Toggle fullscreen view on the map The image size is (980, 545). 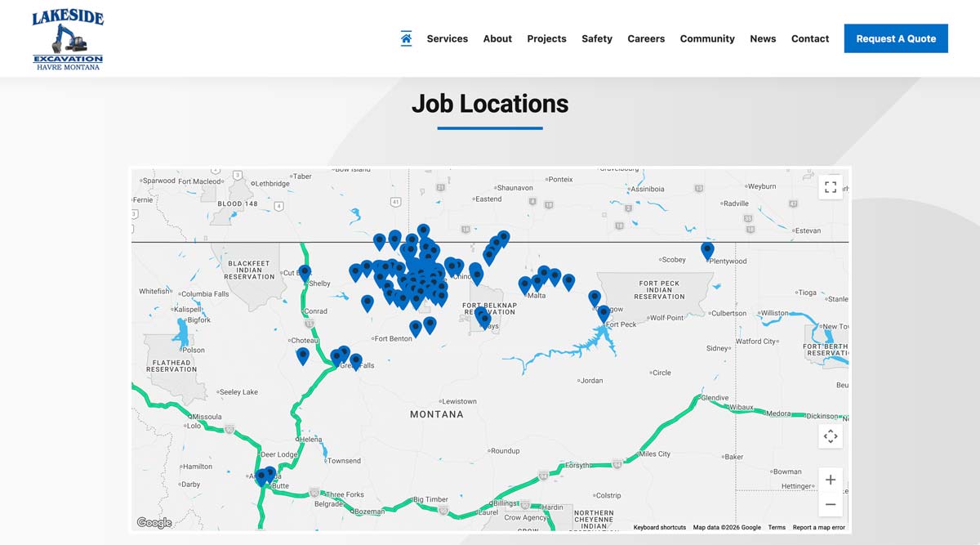pyautogui.click(x=831, y=187)
